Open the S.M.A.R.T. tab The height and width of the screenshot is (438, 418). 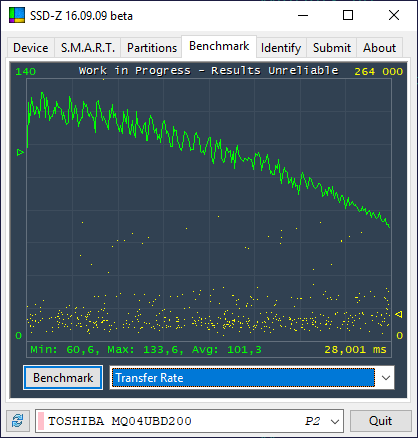[x=88, y=48]
